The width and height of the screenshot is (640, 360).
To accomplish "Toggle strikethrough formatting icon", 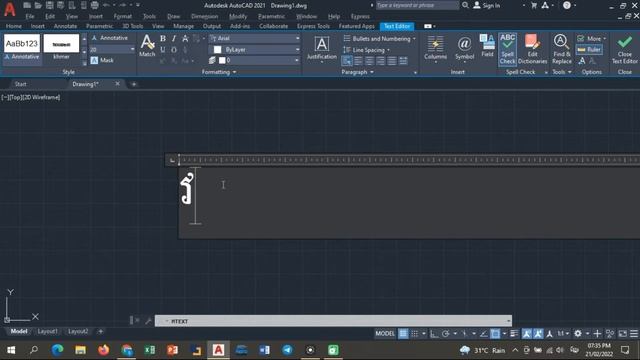I will coord(185,38).
